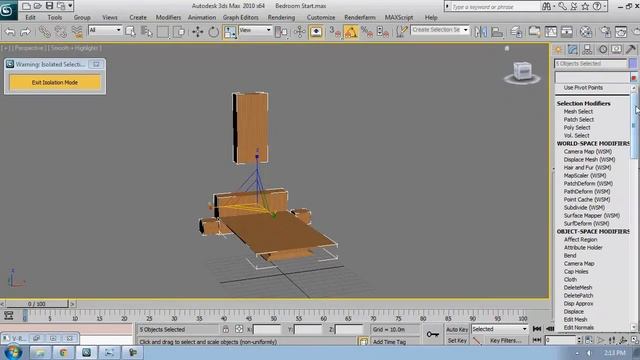This screenshot has width=640, height=360.
Task: Switch to the Hierarchy panel tab
Action: click(587, 50)
